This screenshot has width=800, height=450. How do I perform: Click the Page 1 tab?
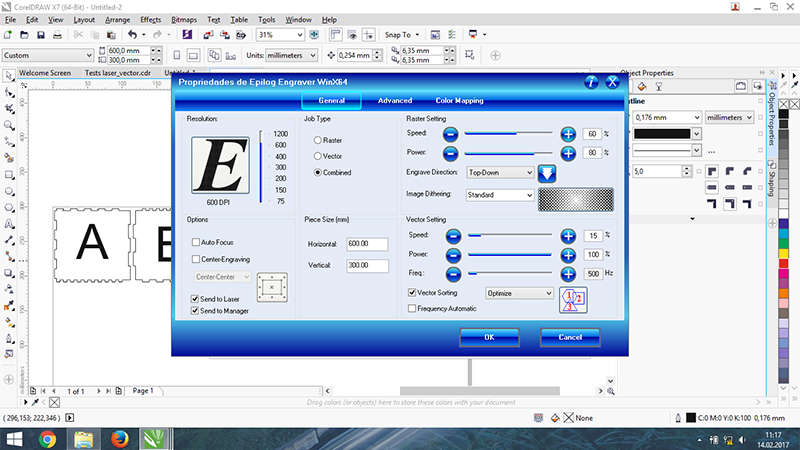click(143, 390)
